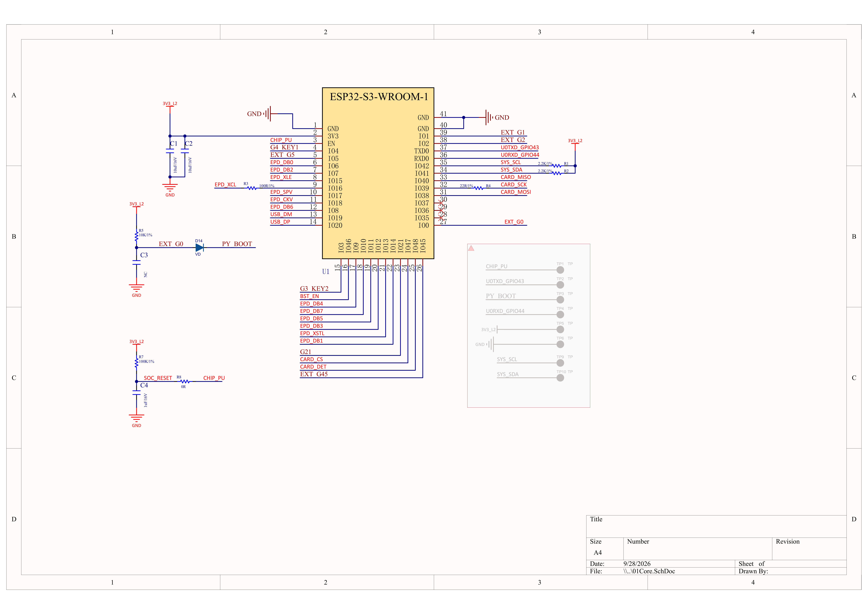Click test point TP6 pad on GND
The image size is (868, 614).
point(560,344)
